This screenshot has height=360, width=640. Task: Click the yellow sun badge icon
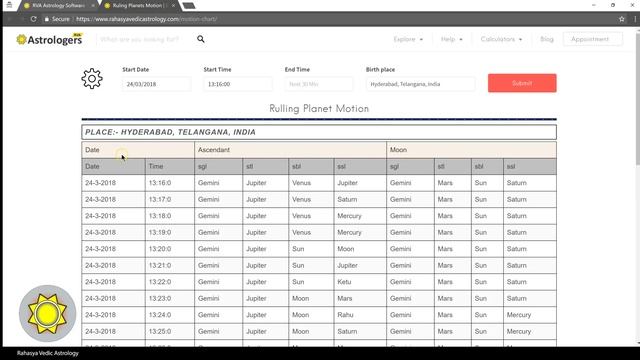tap(47, 313)
